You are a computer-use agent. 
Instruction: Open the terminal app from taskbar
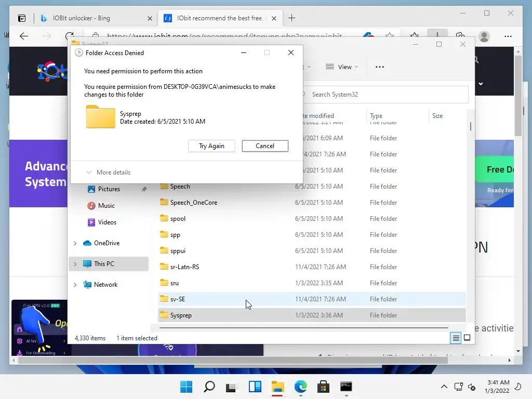coord(346,387)
